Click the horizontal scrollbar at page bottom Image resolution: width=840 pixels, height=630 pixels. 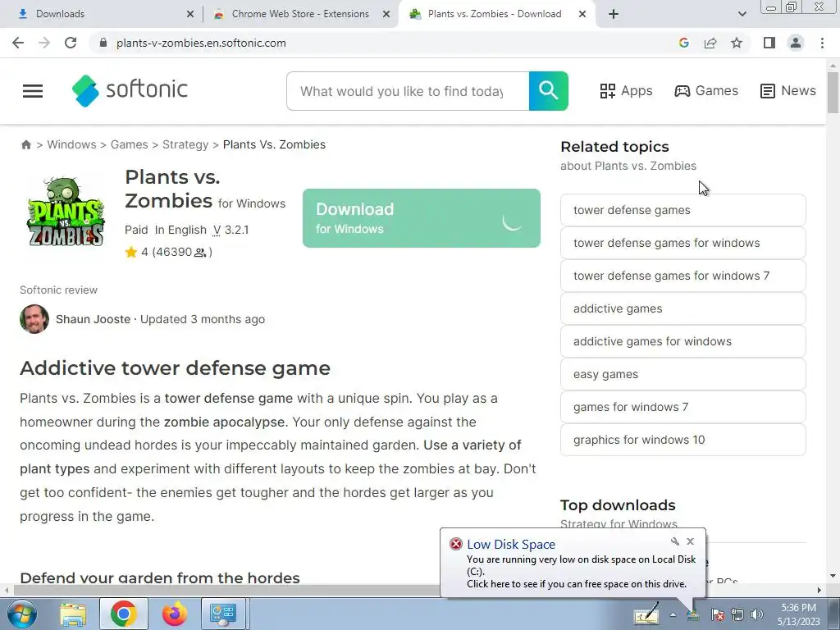click(225, 590)
